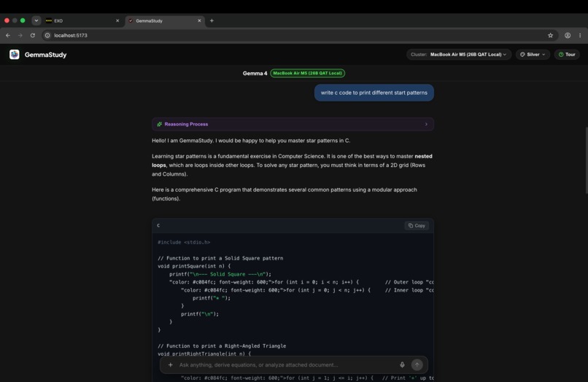Open the tab search dropdown arrow
This screenshot has height=382, width=588.
point(36,20)
